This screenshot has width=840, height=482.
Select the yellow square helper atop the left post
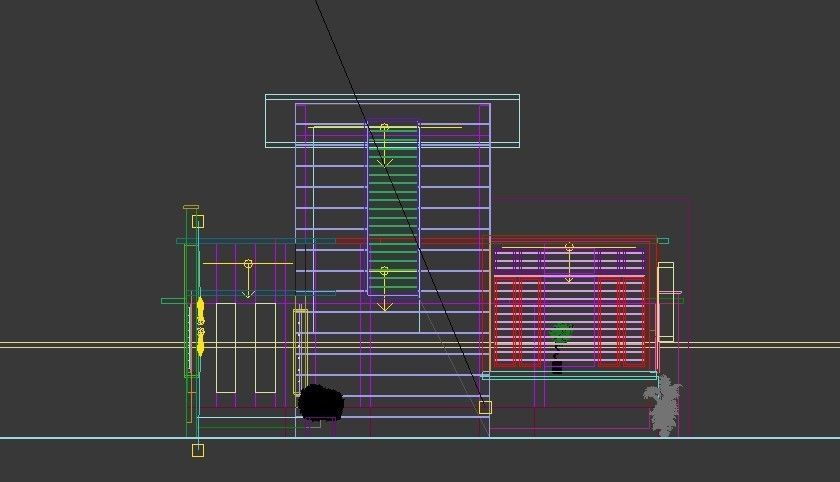click(x=198, y=222)
